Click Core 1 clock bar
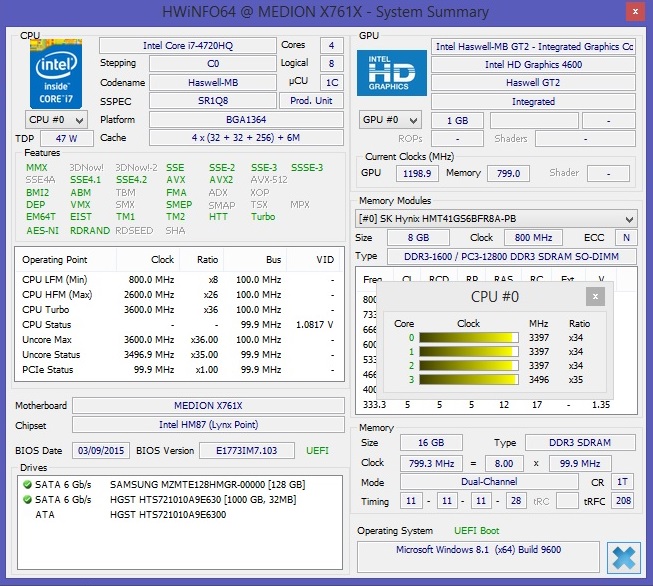653x586 pixels. click(469, 352)
